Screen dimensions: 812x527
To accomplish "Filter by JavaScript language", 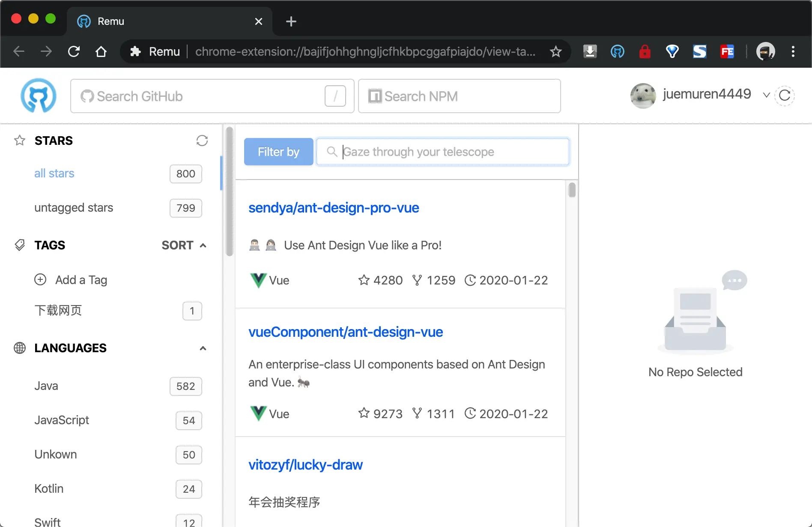I will pyautogui.click(x=62, y=420).
